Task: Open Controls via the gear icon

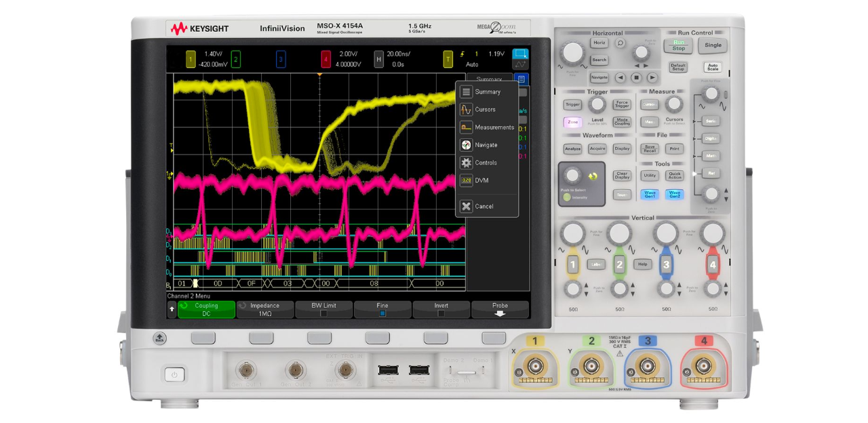Action: tap(466, 162)
